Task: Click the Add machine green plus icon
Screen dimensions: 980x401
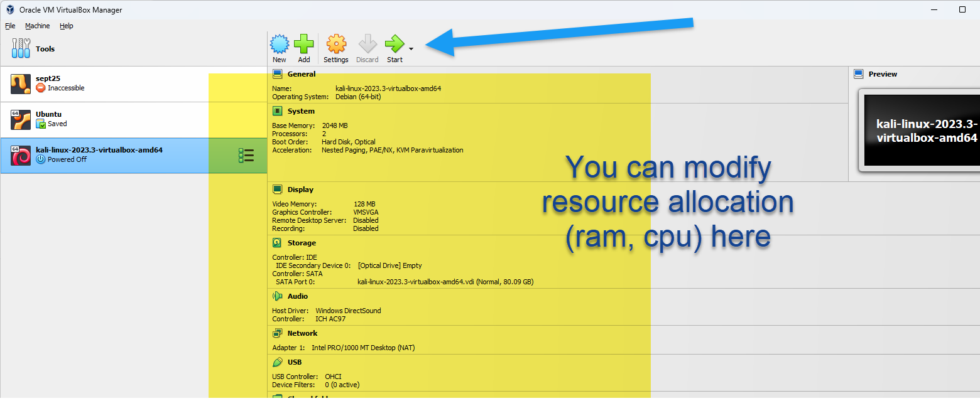Action: pos(304,44)
